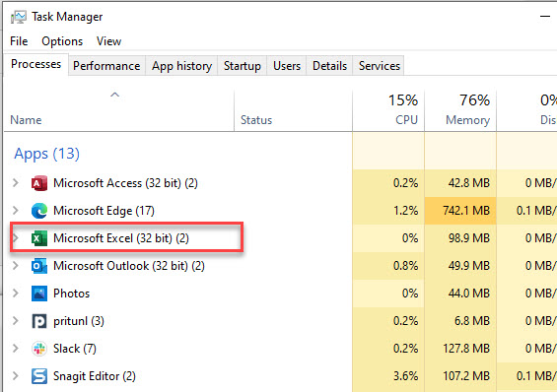Select the Microsoft Access (32 bit) (2) row text

[125, 183]
